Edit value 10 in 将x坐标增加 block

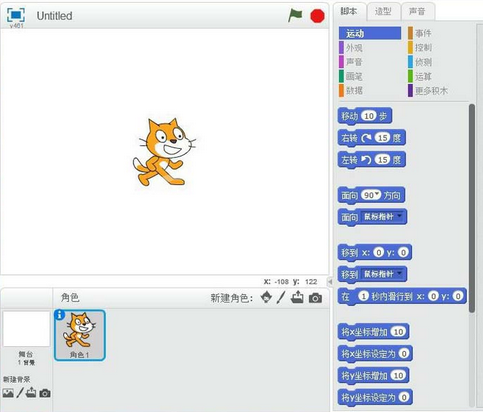(399, 332)
